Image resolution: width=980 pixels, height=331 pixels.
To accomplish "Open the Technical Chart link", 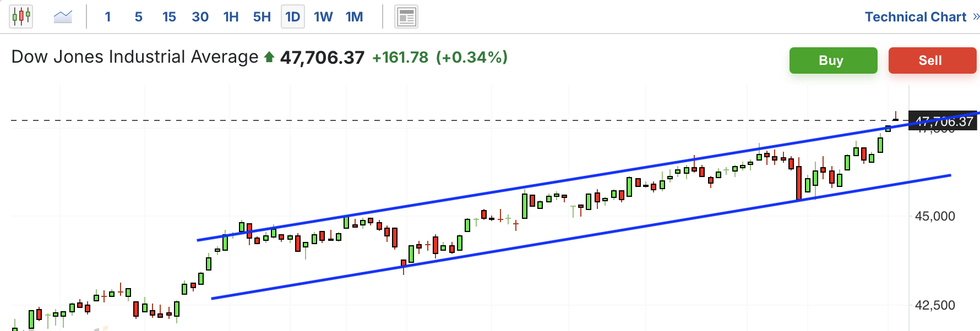I will point(915,17).
